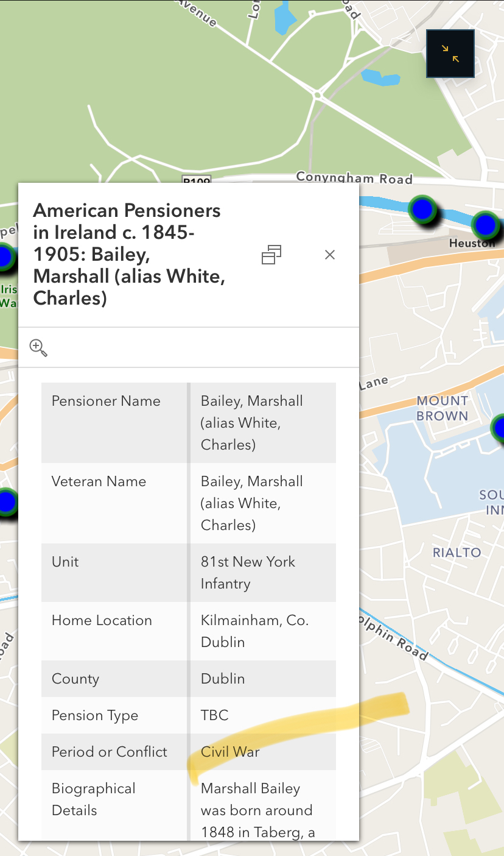The width and height of the screenshot is (504, 856).
Task: Select left-edge blue marker beside popup title
Action: coord(5,257)
